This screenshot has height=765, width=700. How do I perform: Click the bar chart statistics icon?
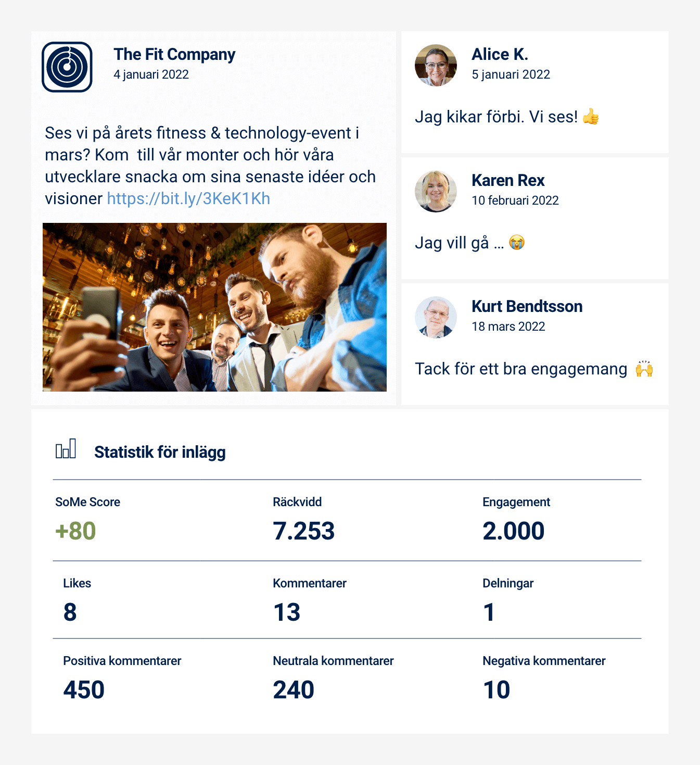[66, 448]
